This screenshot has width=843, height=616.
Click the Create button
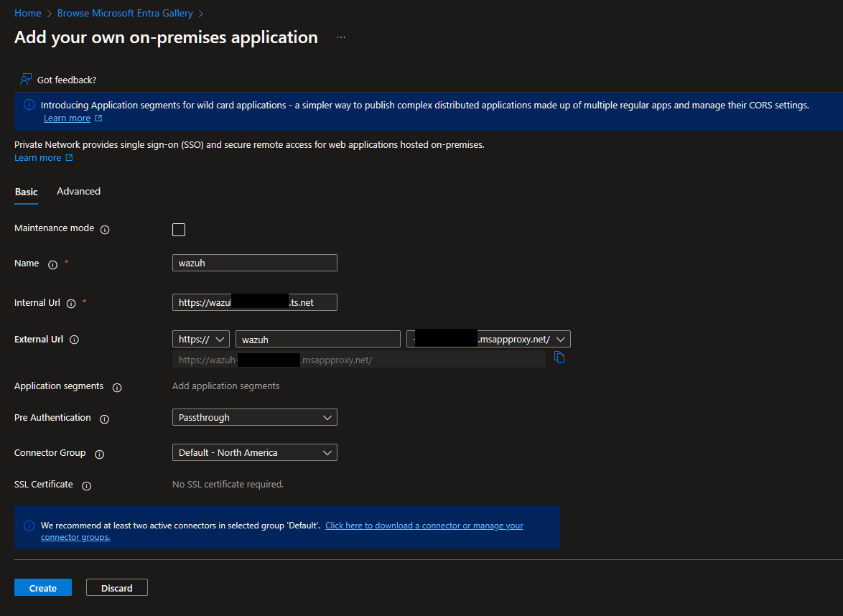43,588
